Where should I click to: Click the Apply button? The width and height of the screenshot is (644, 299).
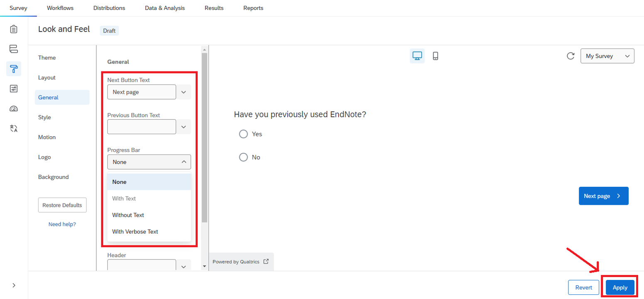tap(620, 287)
